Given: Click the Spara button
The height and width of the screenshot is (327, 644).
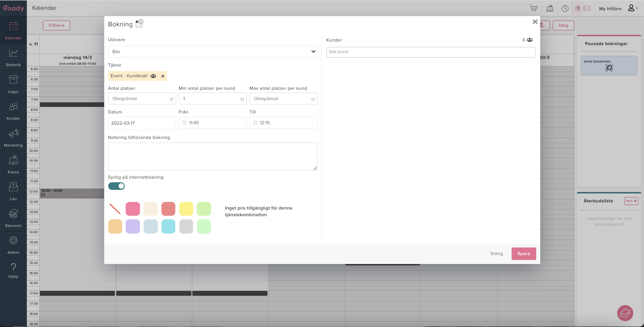Looking at the screenshot, I should click(x=523, y=254).
